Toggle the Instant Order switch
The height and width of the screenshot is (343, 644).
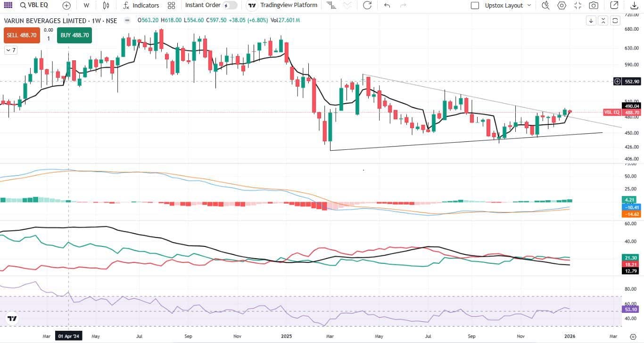[x=230, y=6]
